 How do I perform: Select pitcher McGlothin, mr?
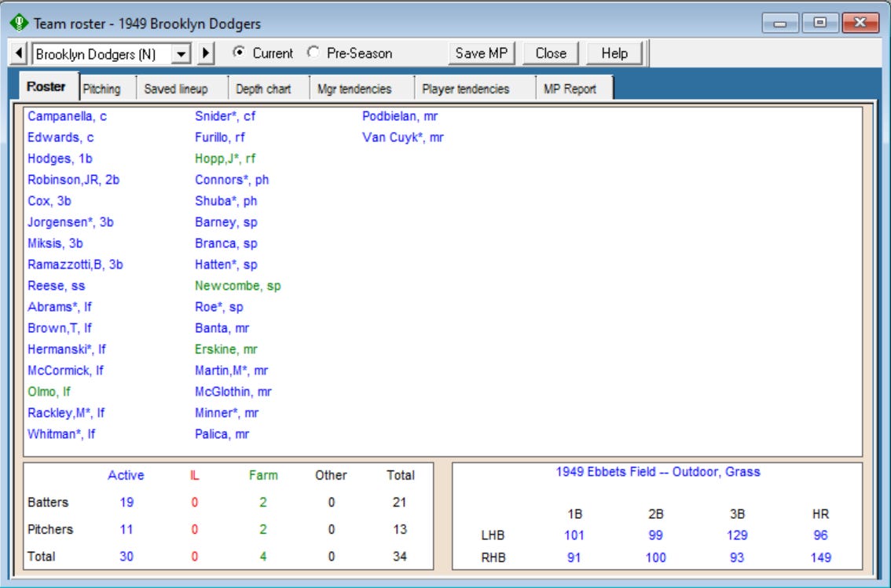[x=233, y=392]
